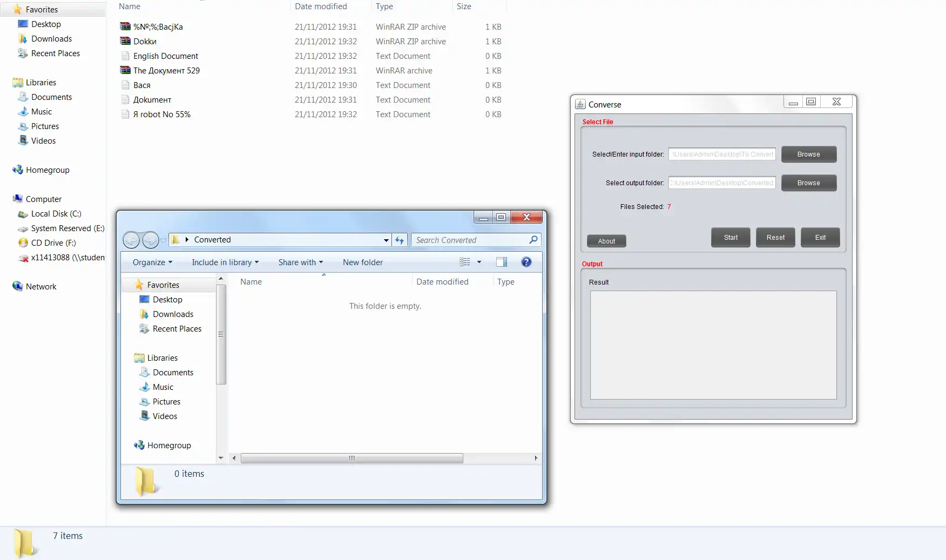This screenshot has width=946, height=560.
Task: Select Homegroup in back window sidebar
Action: click(x=48, y=170)
